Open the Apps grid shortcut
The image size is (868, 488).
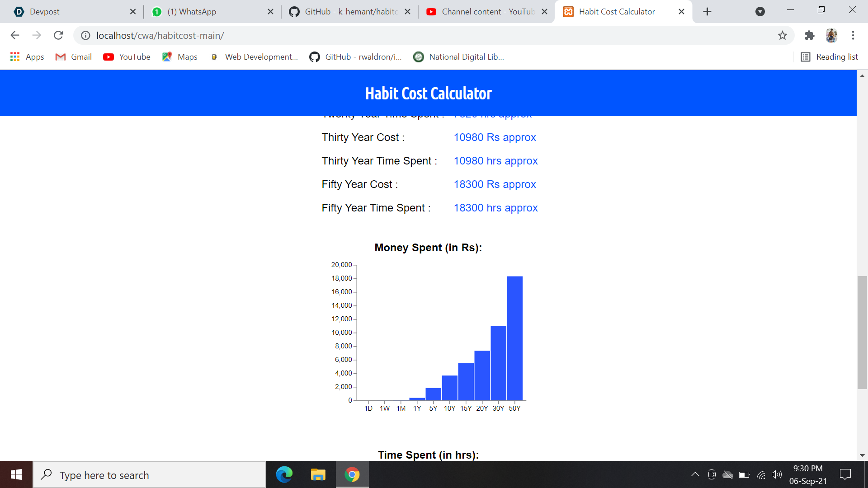pyautogui.click(x=27, y=57)
